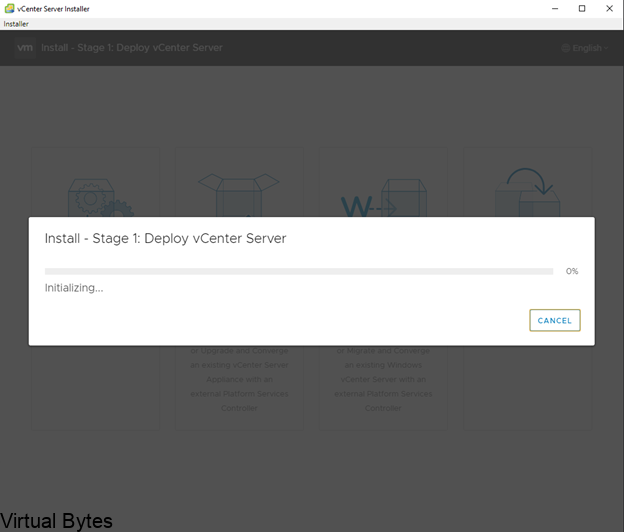624x532 pixels.
Task: Open the Installer menu
Action: tap(16, 24)
